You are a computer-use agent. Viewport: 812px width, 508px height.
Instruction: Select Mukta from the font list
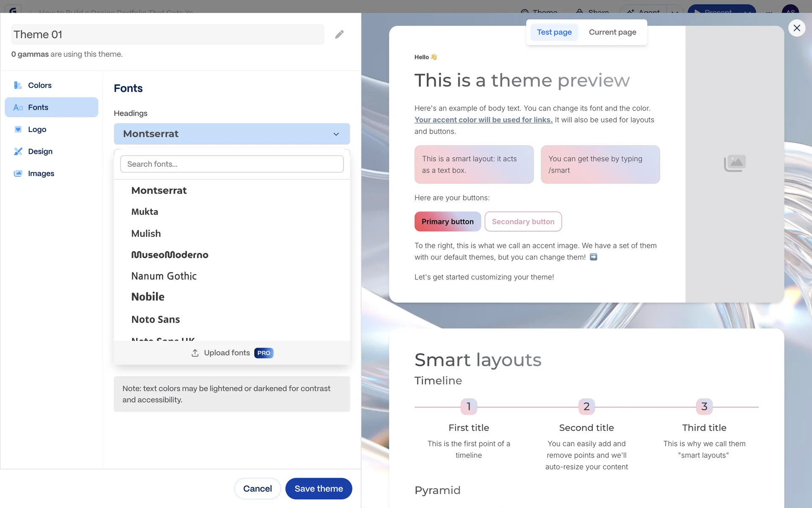pyautogui.click(x=145, y=212)
